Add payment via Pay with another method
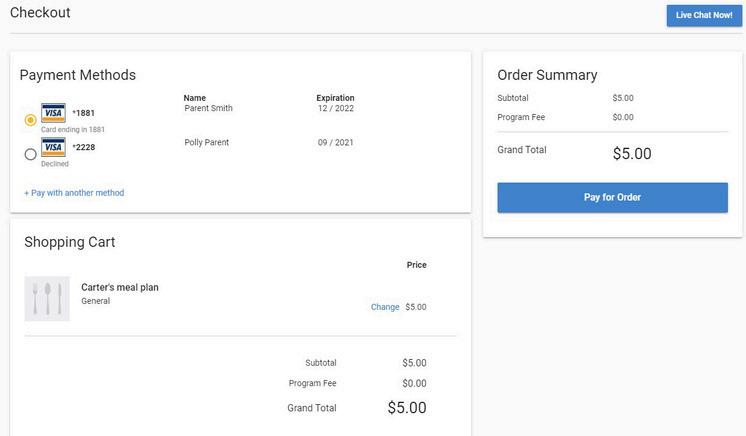Viewport: 746px width, 436px height. [74, 193]
